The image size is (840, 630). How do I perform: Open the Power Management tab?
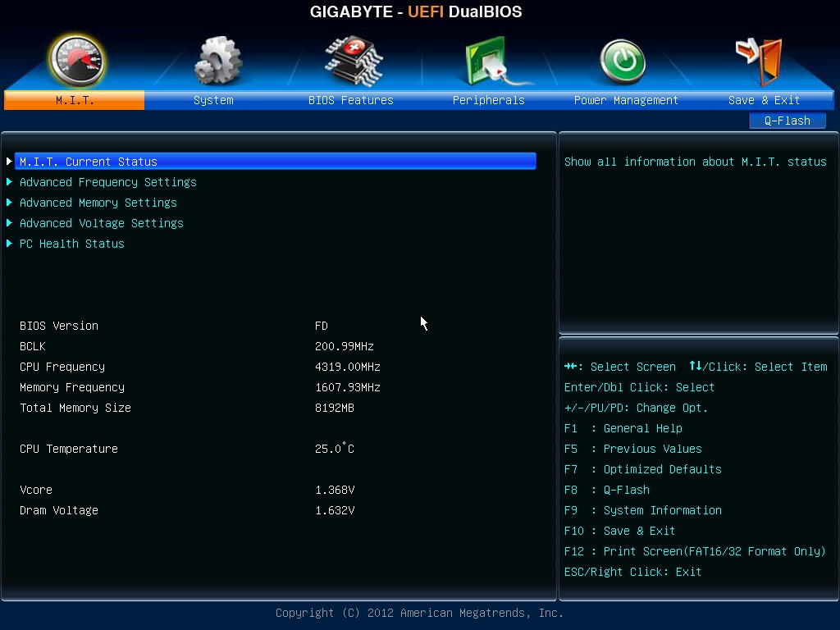point(626,100)
